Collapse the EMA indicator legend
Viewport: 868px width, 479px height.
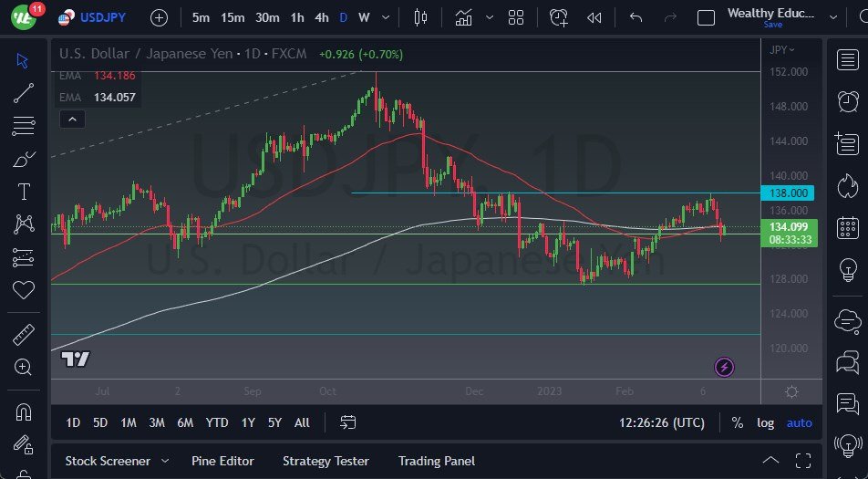click(x=71, y=119)
